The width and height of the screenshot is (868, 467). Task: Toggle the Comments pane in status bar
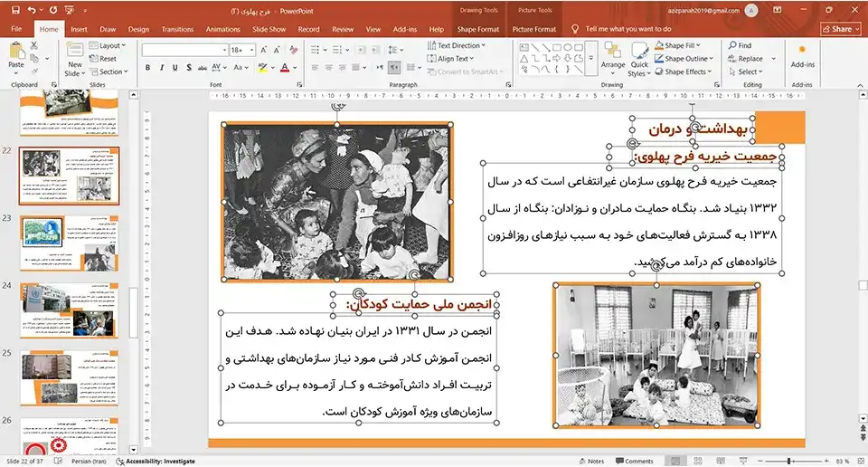[635, 461]
